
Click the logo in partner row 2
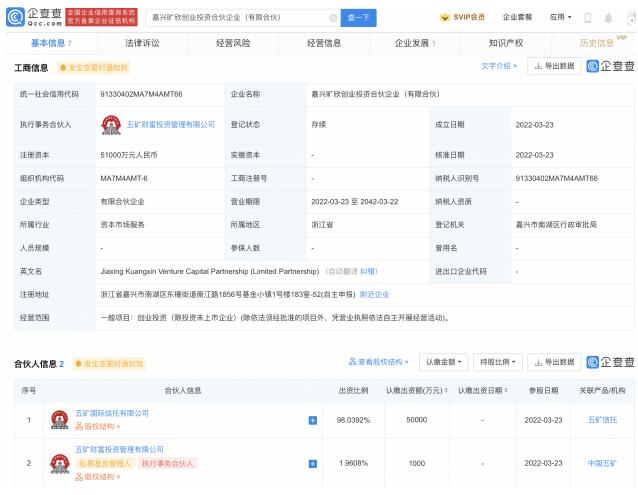(x=59, y=464)
